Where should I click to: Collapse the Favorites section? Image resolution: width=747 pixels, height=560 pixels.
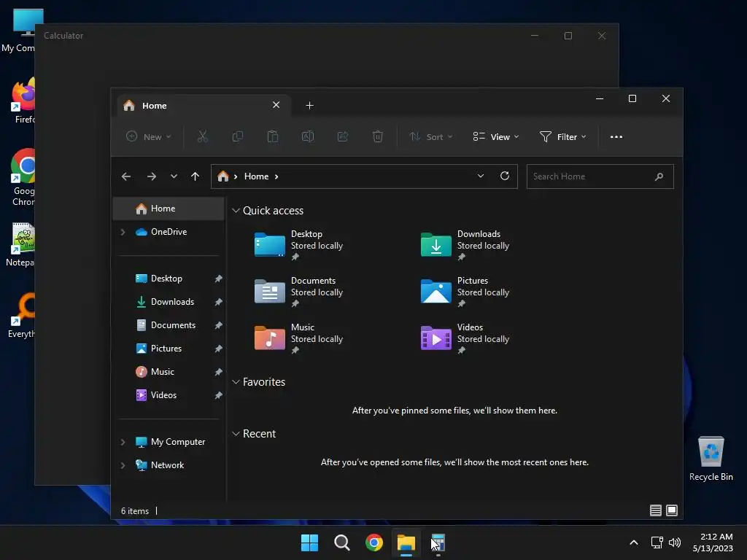[236, 382]
